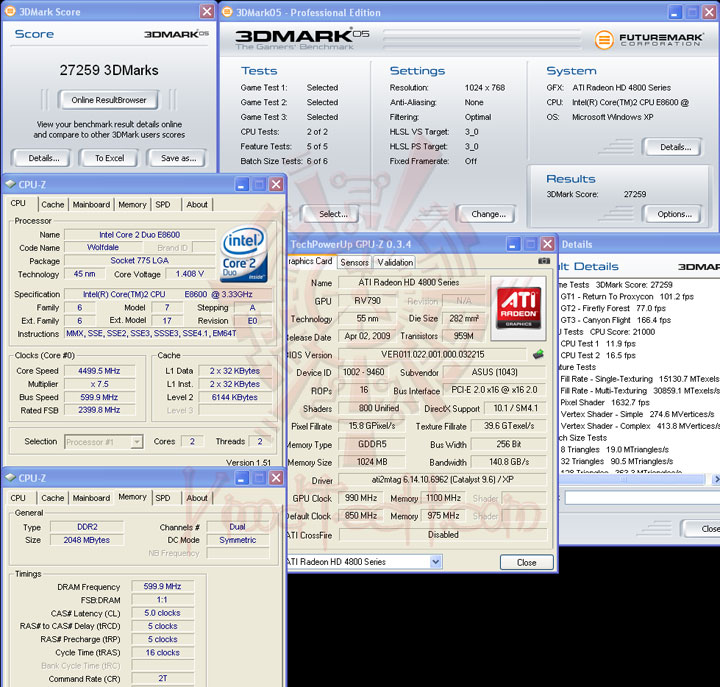Click the 3DMark05 window title icon

(227, 12)
